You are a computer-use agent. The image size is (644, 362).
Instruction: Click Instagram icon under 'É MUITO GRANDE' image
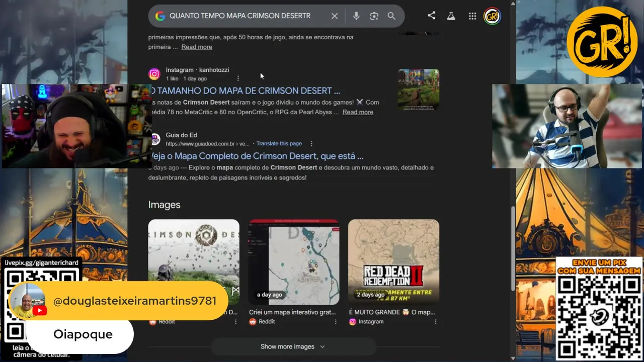coord(353,322)
